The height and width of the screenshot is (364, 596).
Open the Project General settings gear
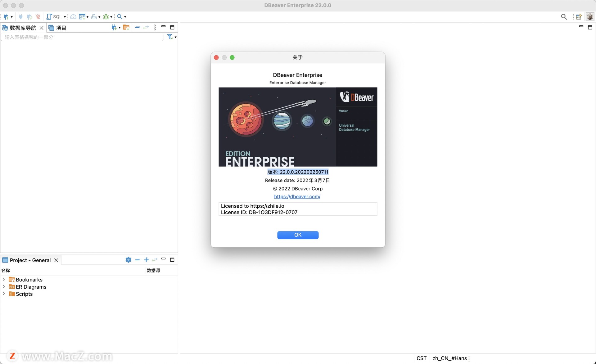tap(128, 260)
